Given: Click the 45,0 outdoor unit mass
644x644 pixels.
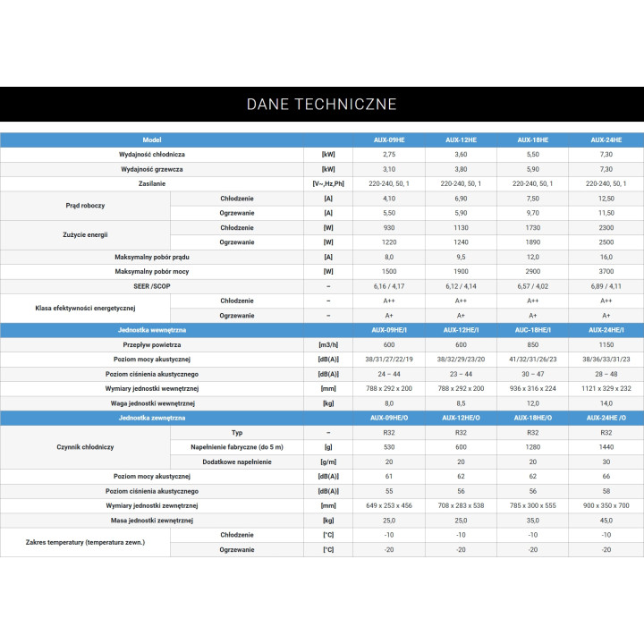Looking at the screenshot, I should [606, 521].
